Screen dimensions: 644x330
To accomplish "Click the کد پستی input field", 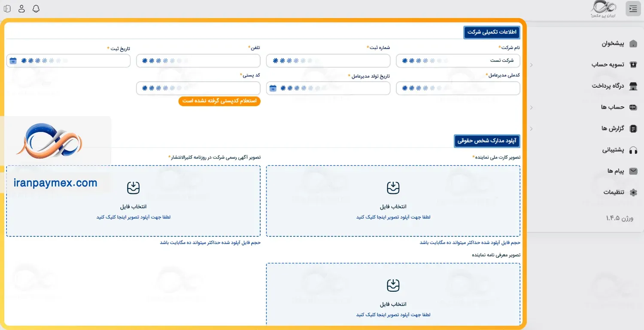I will [198, 88].
